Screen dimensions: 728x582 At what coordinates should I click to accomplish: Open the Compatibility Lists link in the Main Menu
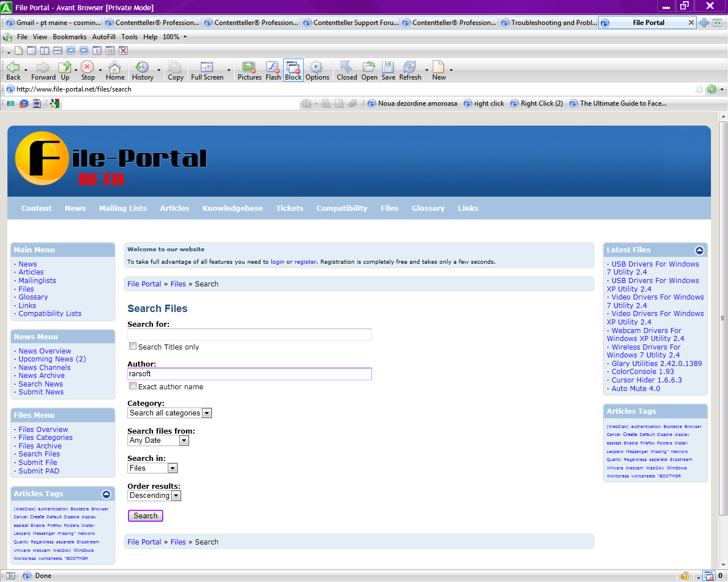(x=50, y=314)
